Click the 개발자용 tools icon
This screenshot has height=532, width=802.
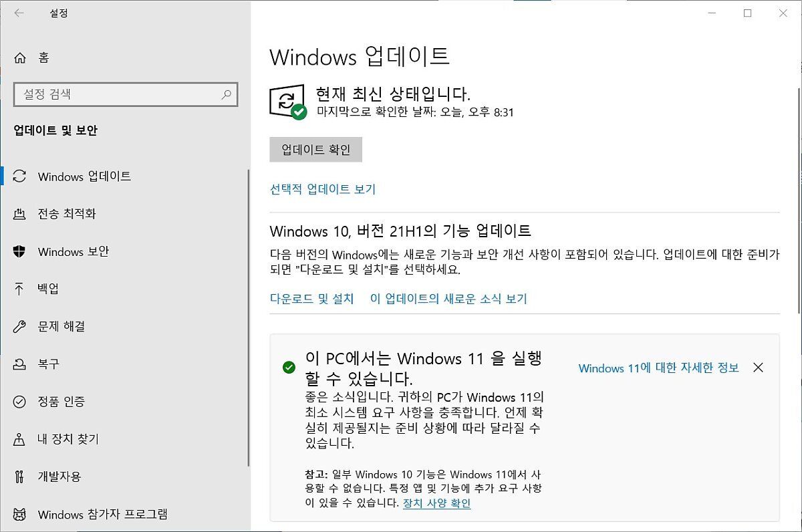click(x=20, y=477)
